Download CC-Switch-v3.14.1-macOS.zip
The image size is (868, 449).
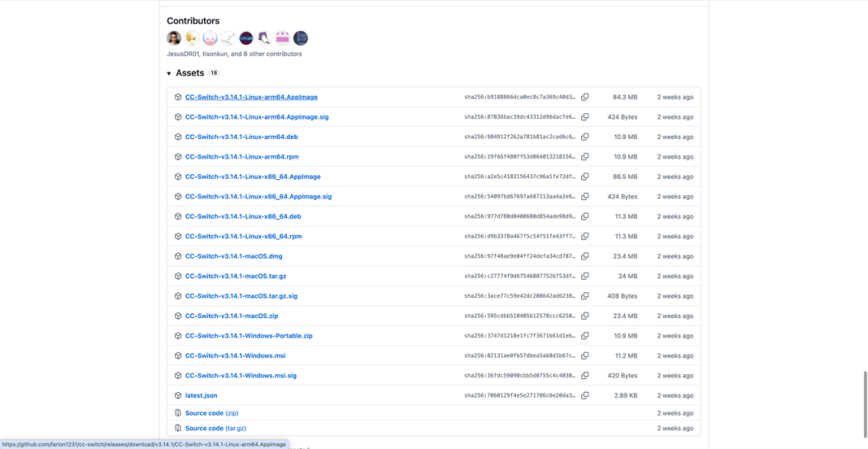coord(231,316)
